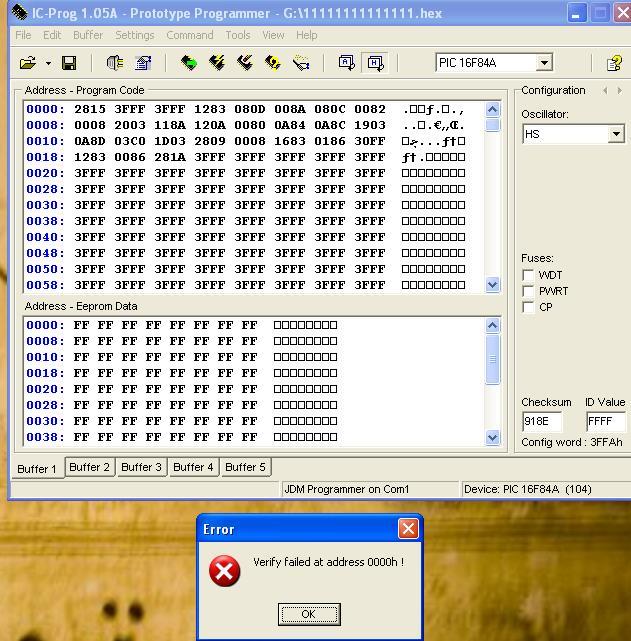This screenshot has height=641, width=631.
Task: Enable the WDT fuse checkbox
Action: pyautogui.click(x=528, y=275)
